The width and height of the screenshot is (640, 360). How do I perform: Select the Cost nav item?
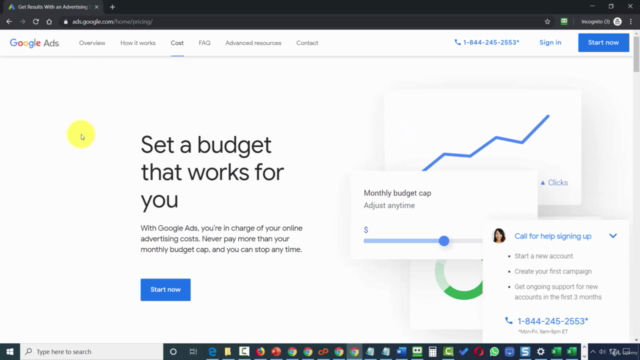[177, 43]
